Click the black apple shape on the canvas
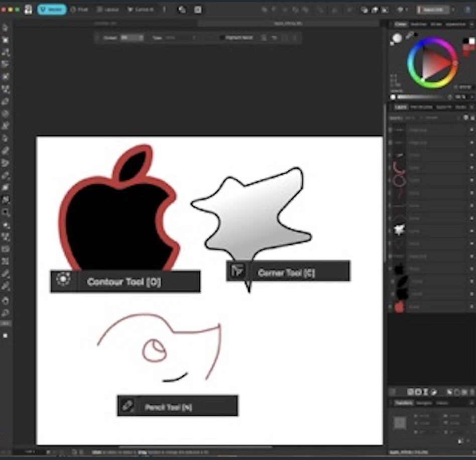Image resolution: width=476 pixels, height=460 pixels. coord(115,224)
